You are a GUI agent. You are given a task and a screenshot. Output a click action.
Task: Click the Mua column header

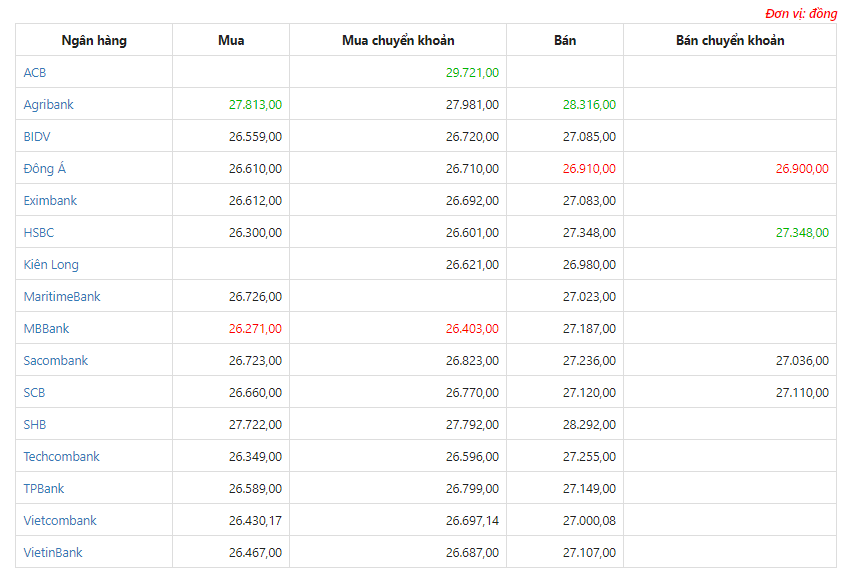231,40
